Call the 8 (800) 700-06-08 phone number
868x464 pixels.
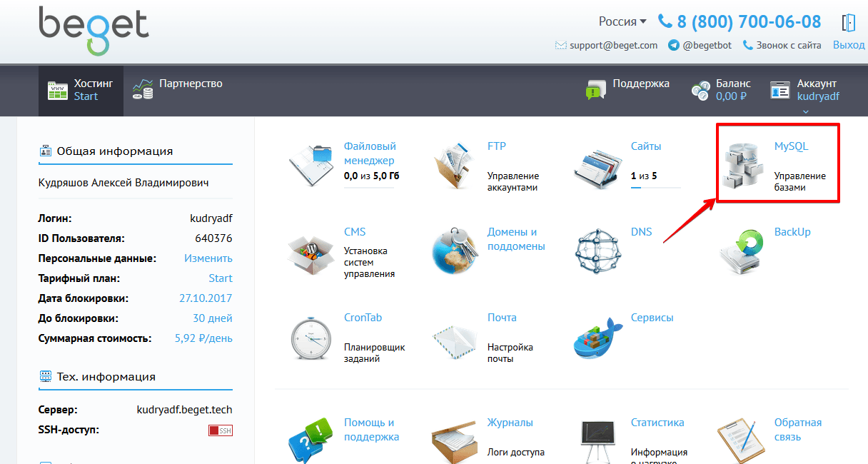point(749,22)
